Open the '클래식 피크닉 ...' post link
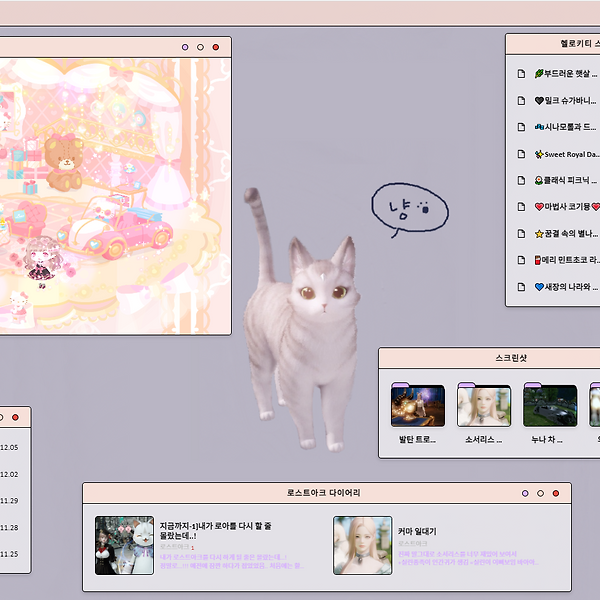Screen dimensions: 600x600 [x=567, y=180]
